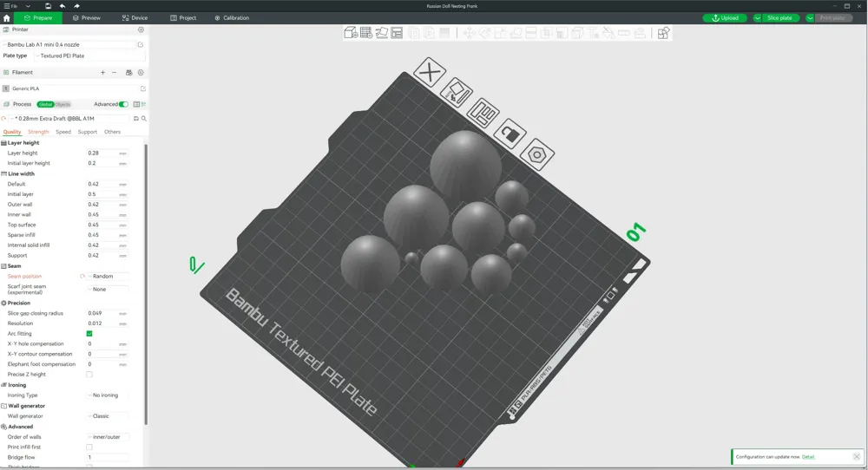The width and height of the screenshot is (868, 470).
Task: Click the Color painting bucket icon
Action: (x=608, y=33)
